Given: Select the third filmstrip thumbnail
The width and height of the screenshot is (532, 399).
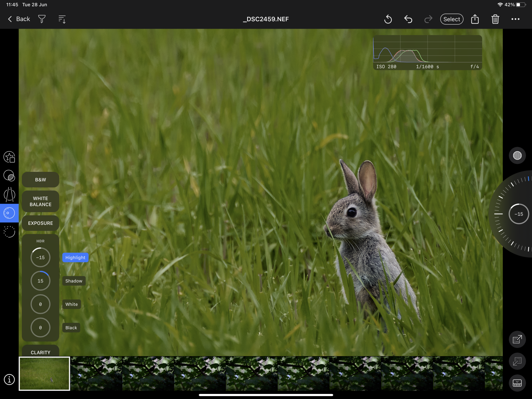Looking at the screenshot, I should (x=148, y=373).
